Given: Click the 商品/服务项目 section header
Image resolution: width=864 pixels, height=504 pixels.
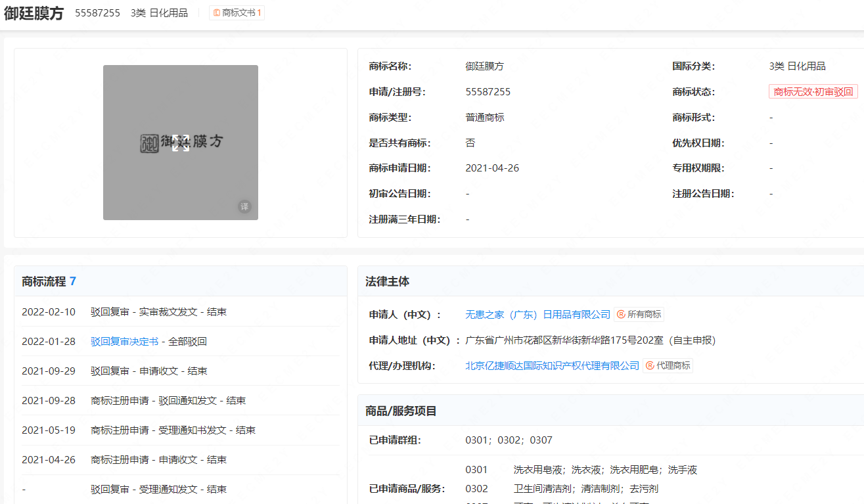Looking at the screenshot, I should 401,411.
